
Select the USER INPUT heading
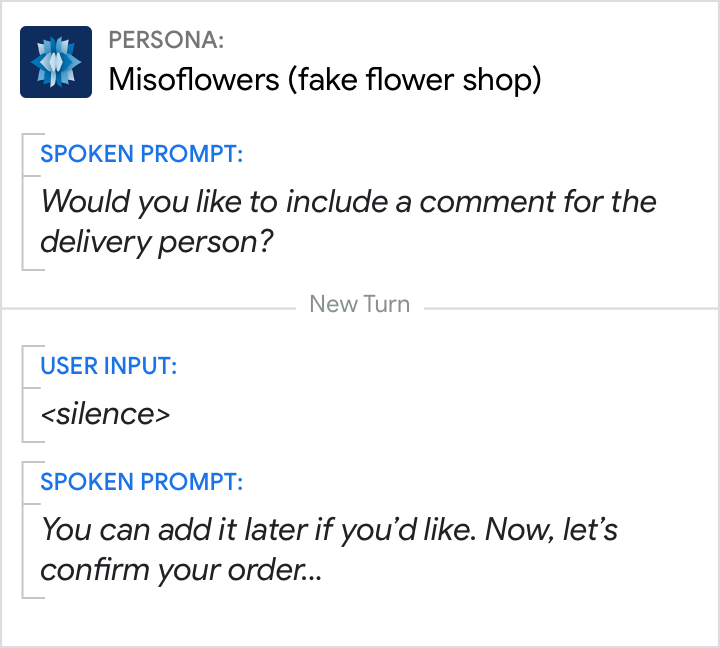point(108,366)
